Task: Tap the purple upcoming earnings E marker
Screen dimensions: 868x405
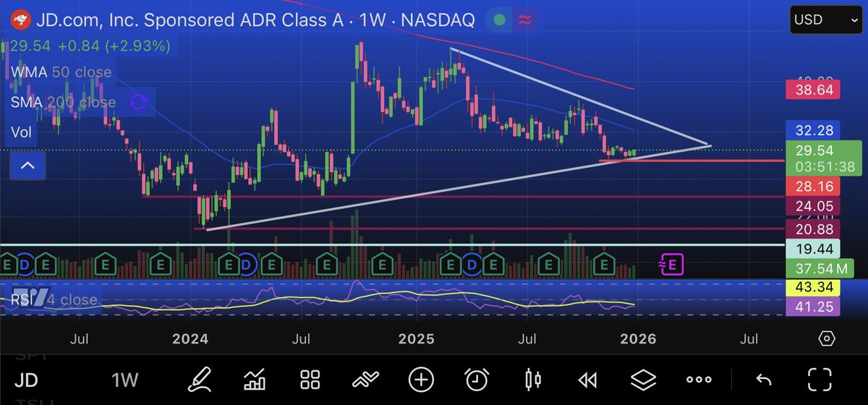Action: [x=671, y=265]
